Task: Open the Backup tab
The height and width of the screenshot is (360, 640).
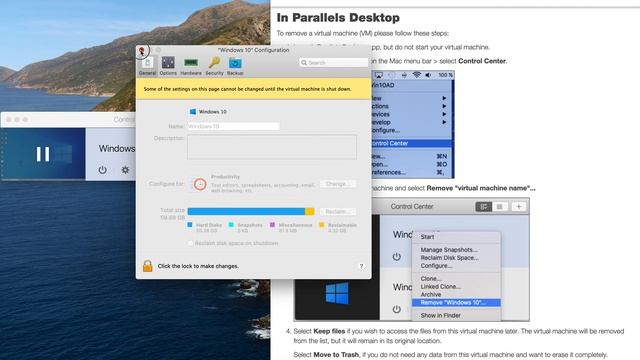Action: 235,66
